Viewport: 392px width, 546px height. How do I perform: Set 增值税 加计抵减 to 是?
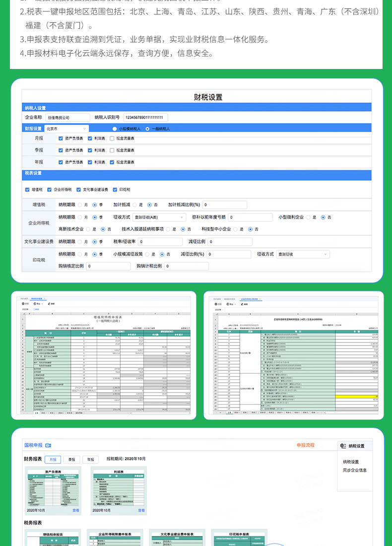point(135,205)
